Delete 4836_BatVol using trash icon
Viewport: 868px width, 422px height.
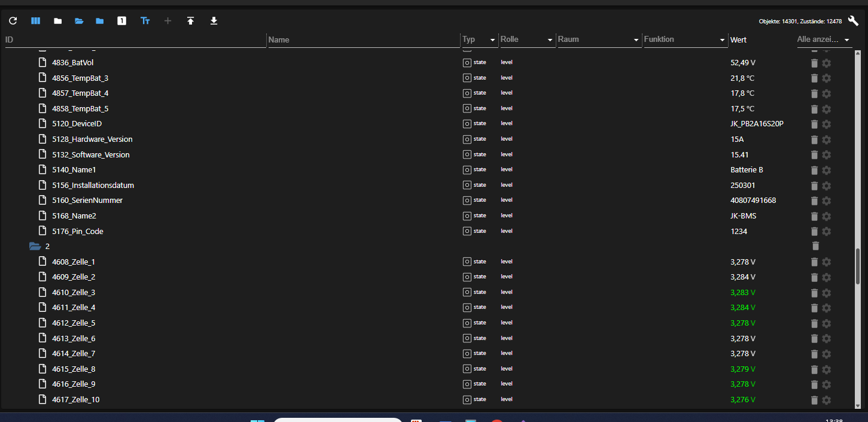tap(814, 62)
